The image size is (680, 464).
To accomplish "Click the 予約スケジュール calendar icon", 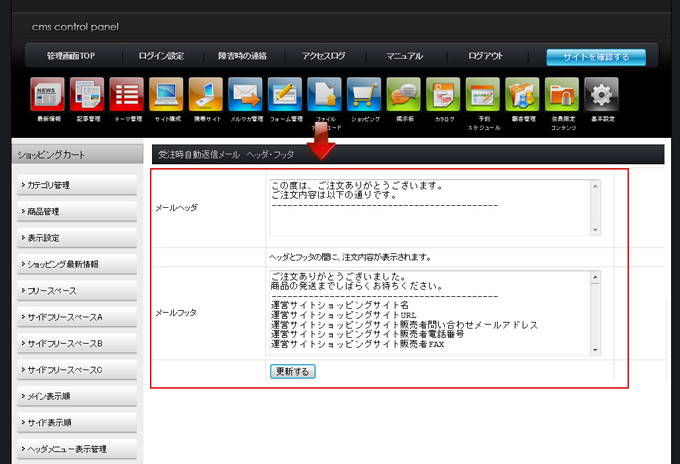I will click(482, 94).
